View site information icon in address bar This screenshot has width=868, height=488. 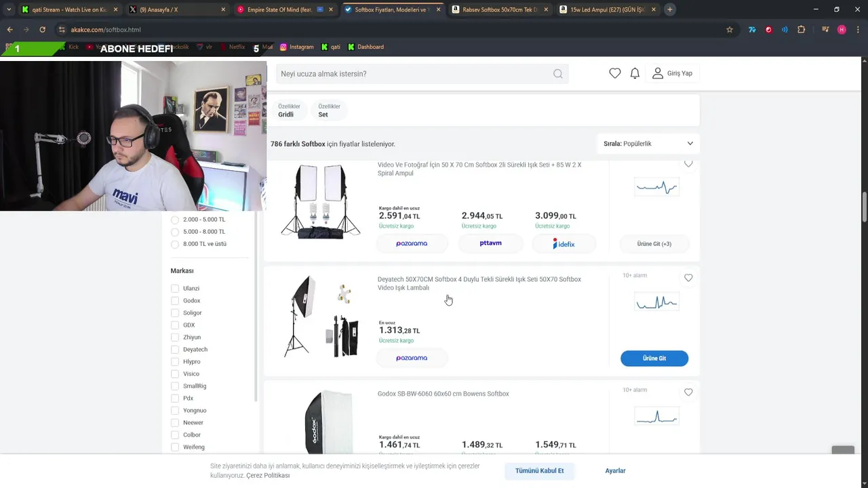click(62, 30)
